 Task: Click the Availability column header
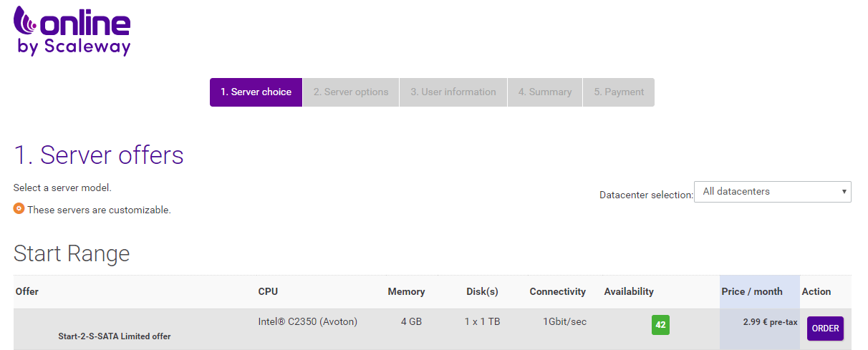[x=629, y=291]
